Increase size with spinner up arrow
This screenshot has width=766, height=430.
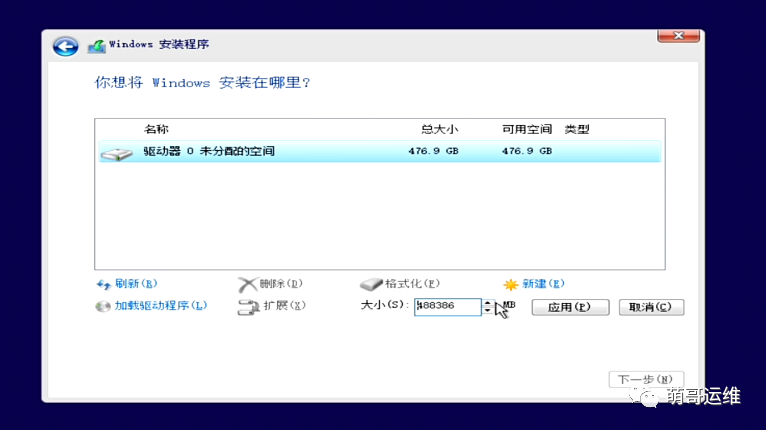pyautogui.click(x=488, y=303)
